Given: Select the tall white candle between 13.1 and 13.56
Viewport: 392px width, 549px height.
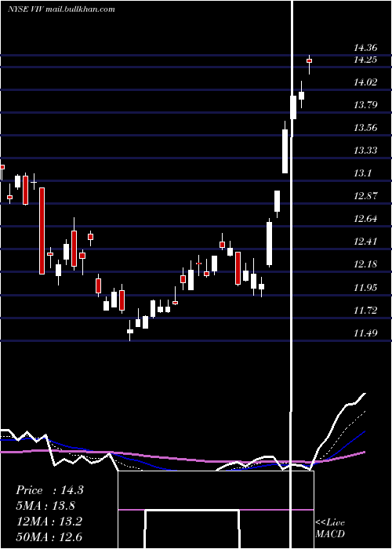Looking at the screenshot, I should click(285, 151).
